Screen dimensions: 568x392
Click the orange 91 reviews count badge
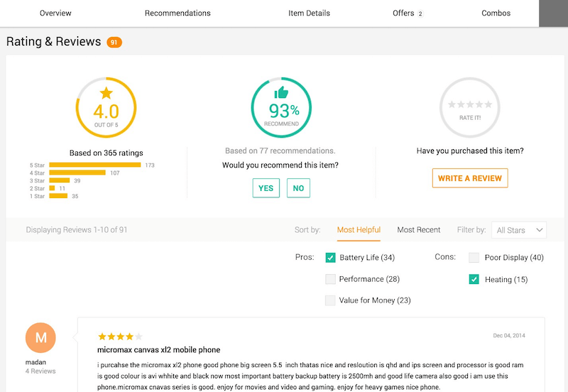(114, 43)
